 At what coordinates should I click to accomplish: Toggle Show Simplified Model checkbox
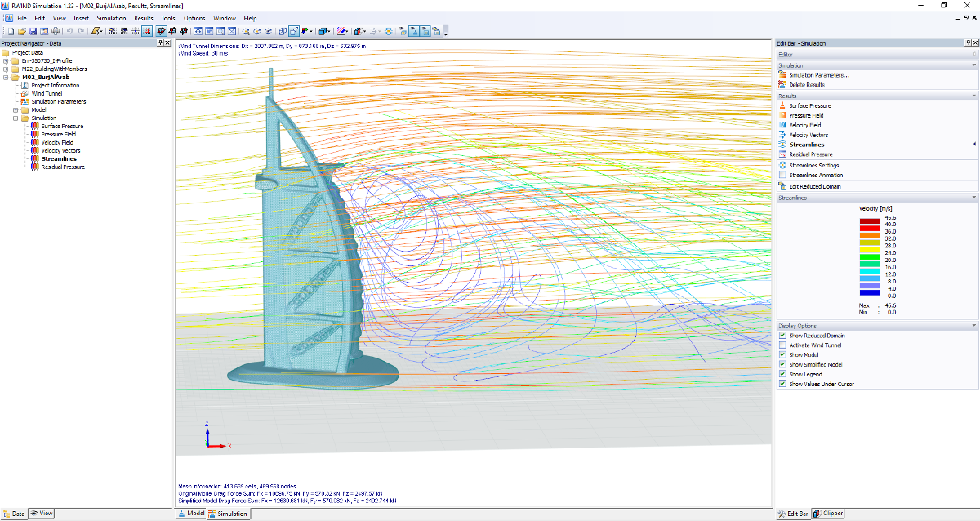coord(782,364)
